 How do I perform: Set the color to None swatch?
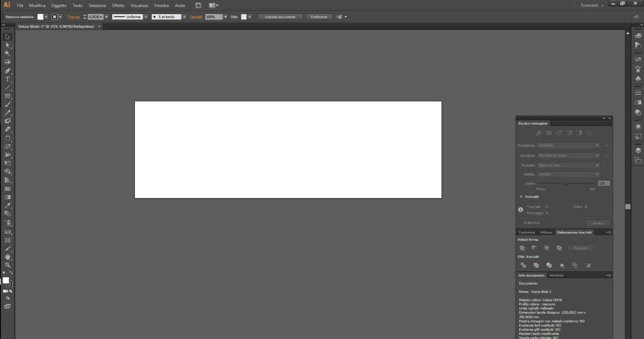click(x=11, y=291)
